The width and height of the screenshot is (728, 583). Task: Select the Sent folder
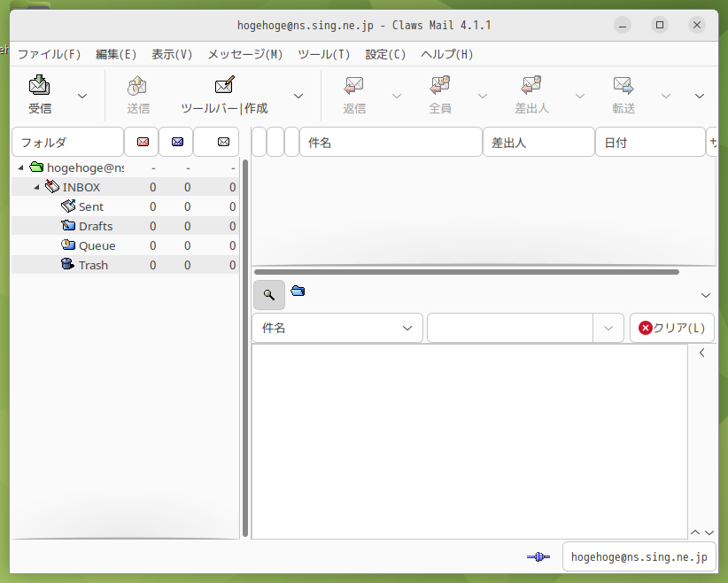91,206
